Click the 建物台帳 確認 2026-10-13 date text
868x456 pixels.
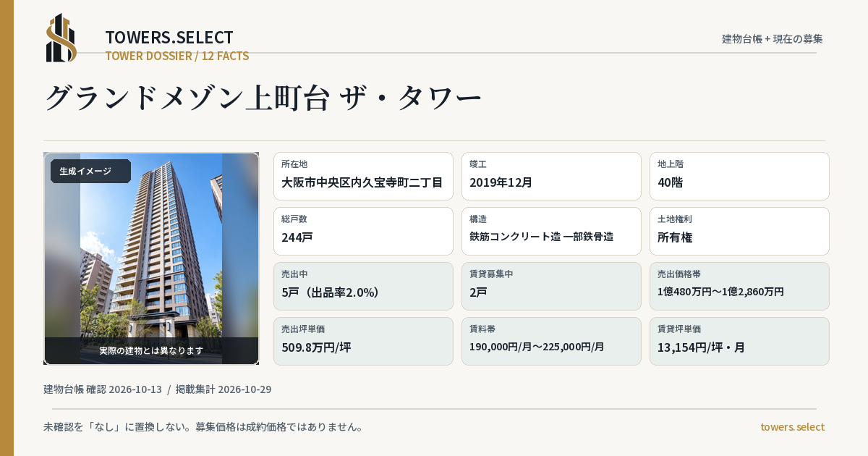coord(103,389)
